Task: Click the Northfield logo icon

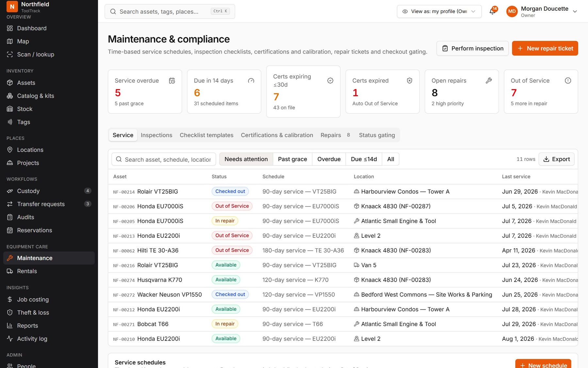Action: coord(12,6)
